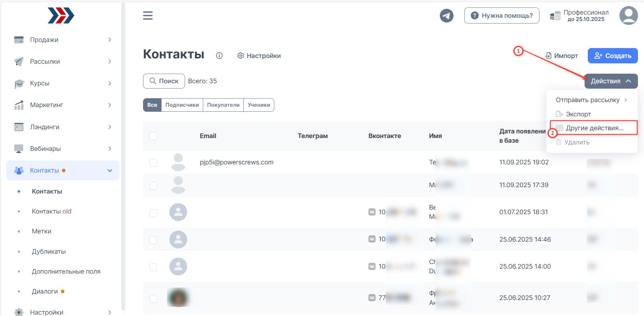Switch to the Подписчики tab
The image size is (644, 316).
(x=182, y=105)
